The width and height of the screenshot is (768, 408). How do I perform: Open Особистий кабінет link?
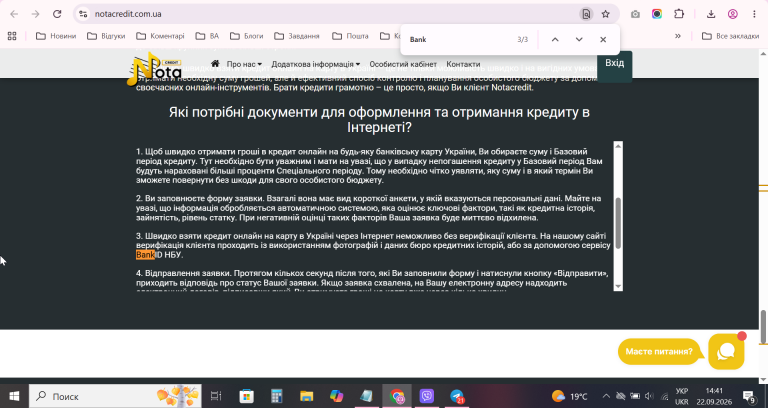click(403, 64)
